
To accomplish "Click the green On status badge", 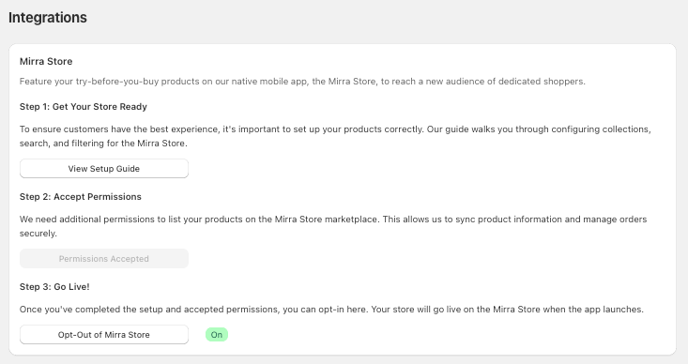I will (x=217, y=335).
